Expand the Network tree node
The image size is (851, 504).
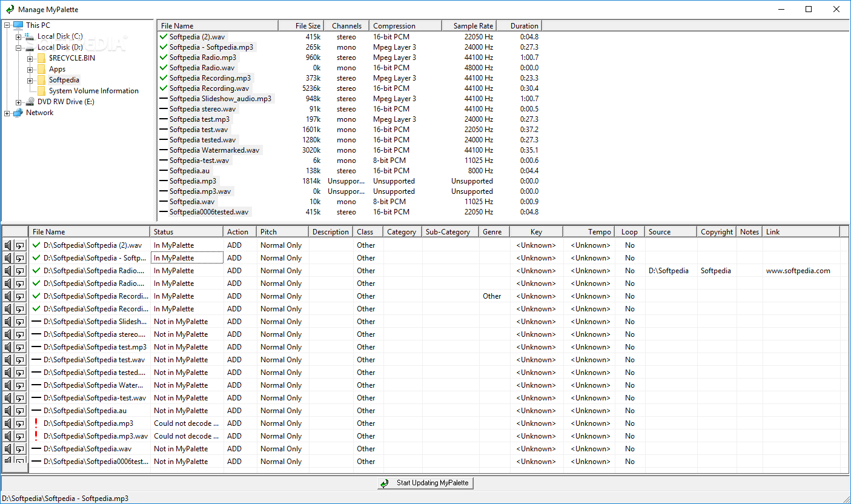coord(7,113)
